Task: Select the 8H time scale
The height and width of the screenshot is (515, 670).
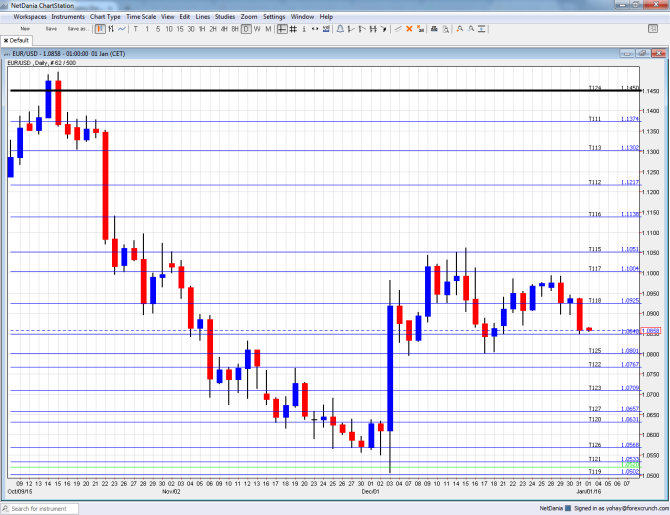Action: (x=235, y=29)
